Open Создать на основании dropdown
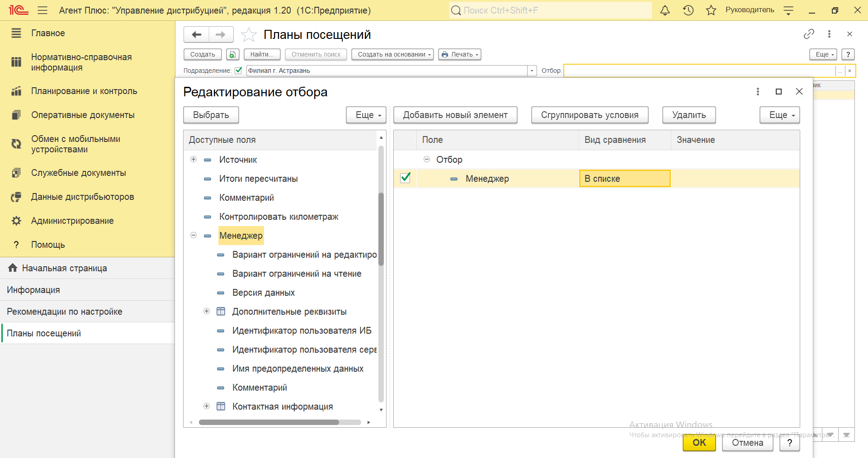868x458 pixels. (x=392, y=54)
